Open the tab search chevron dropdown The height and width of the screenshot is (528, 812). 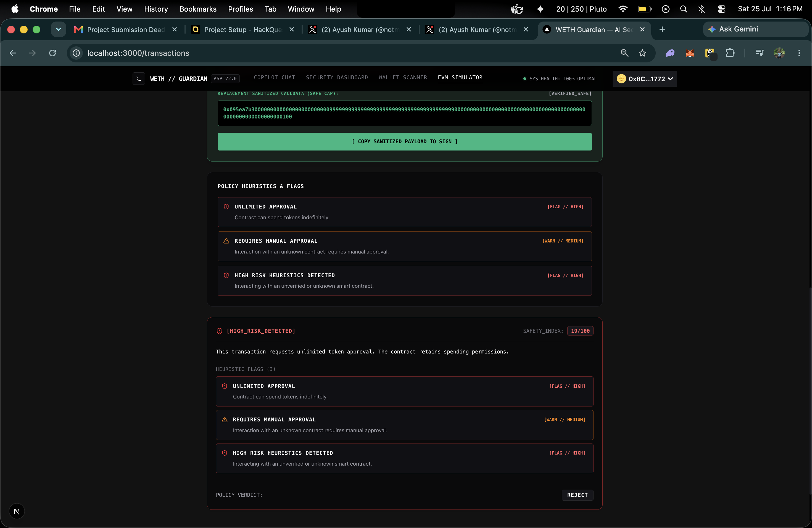tap(58, 29)
